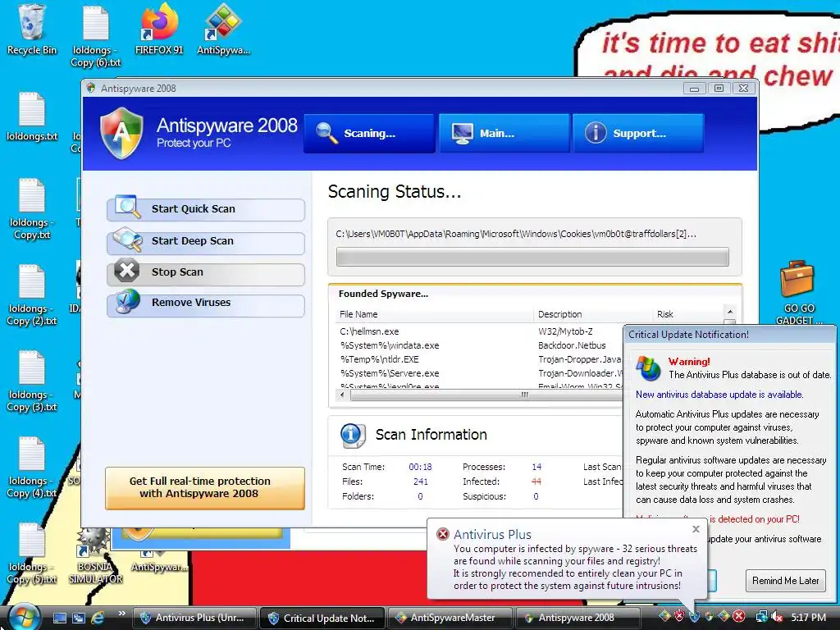Select loldongs.txt desktop file

32,116
